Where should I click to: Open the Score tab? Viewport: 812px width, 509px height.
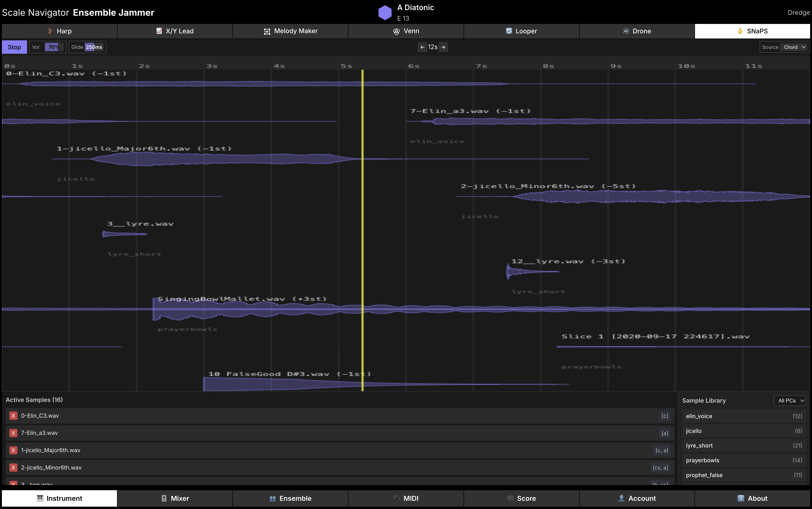521,498
